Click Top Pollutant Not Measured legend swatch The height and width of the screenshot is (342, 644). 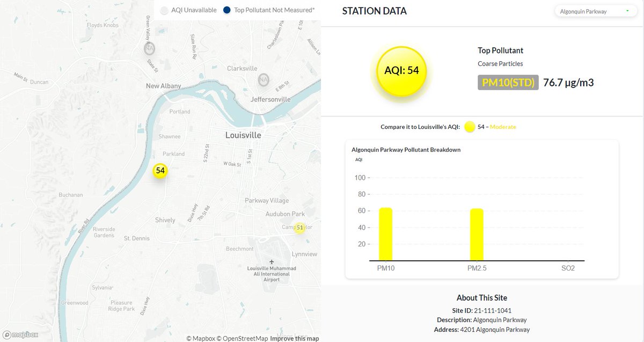[227, 10]
